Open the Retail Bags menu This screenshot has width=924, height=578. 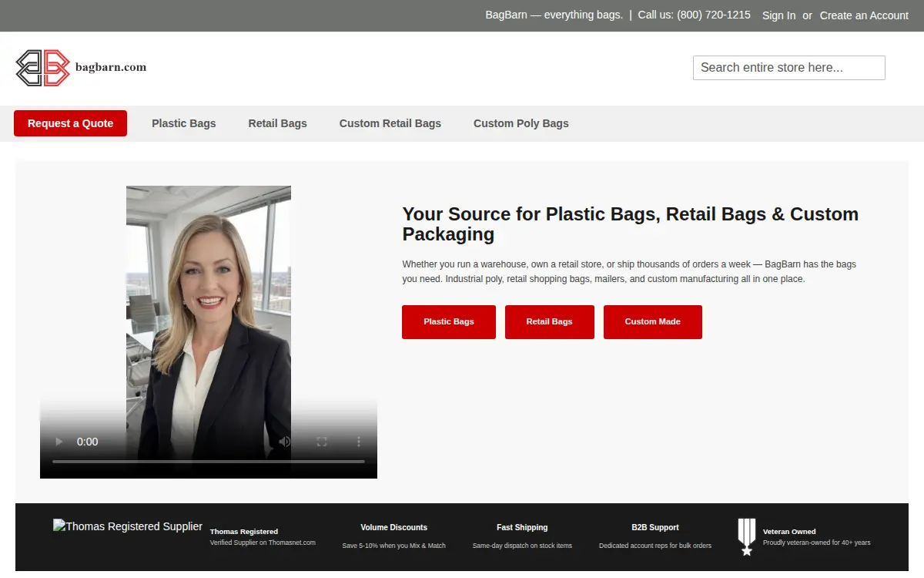pos(278,123)
